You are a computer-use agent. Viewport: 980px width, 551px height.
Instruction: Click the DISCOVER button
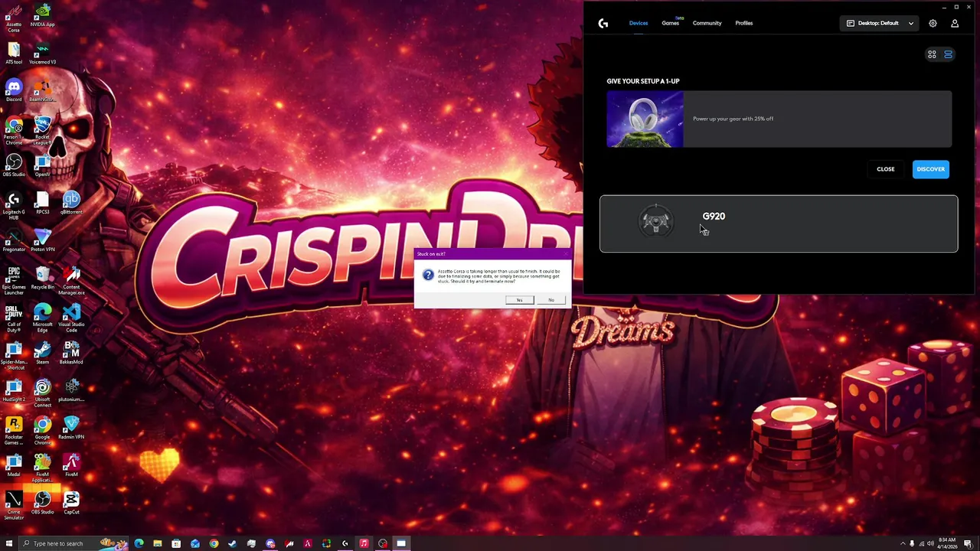(930, 169)
